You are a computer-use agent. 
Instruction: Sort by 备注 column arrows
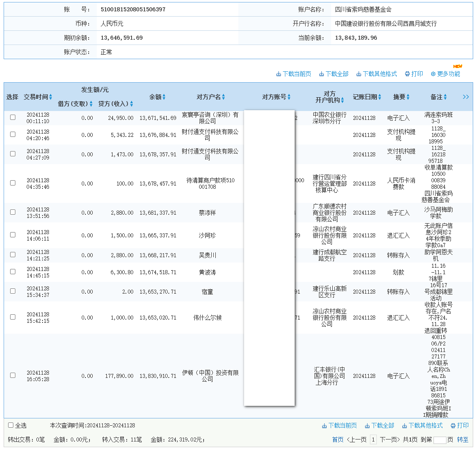click(x=445, y=97)
